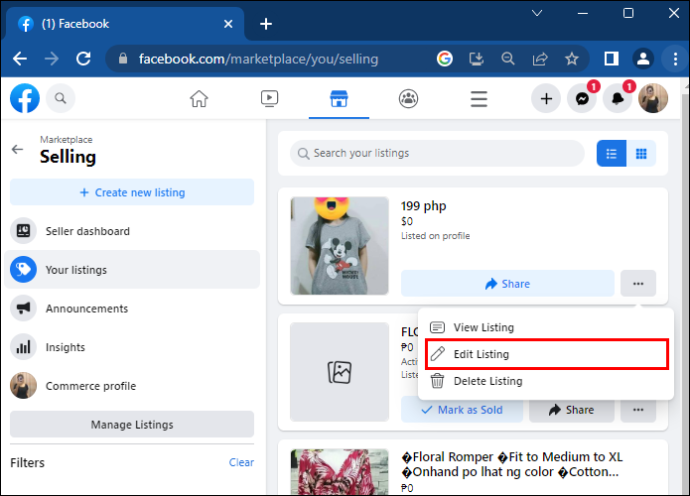Open the Groups icon in top navigation
Screen dimensions: 690x496
point(408,99)
